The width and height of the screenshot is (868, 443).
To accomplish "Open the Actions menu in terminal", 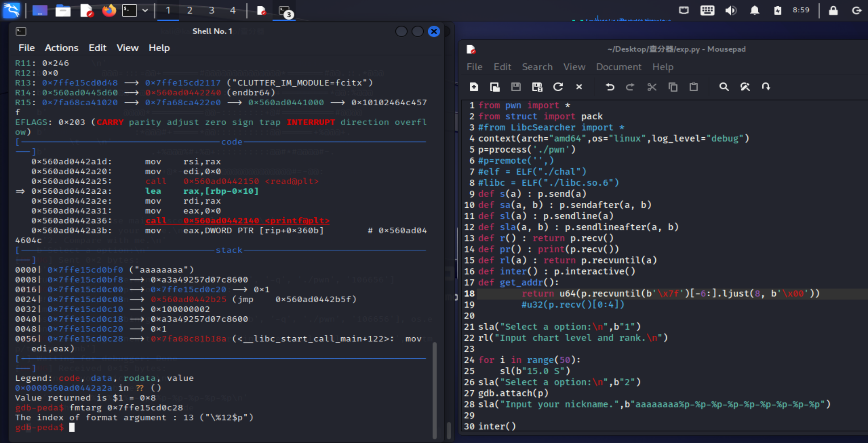I will tap(61, 48).
